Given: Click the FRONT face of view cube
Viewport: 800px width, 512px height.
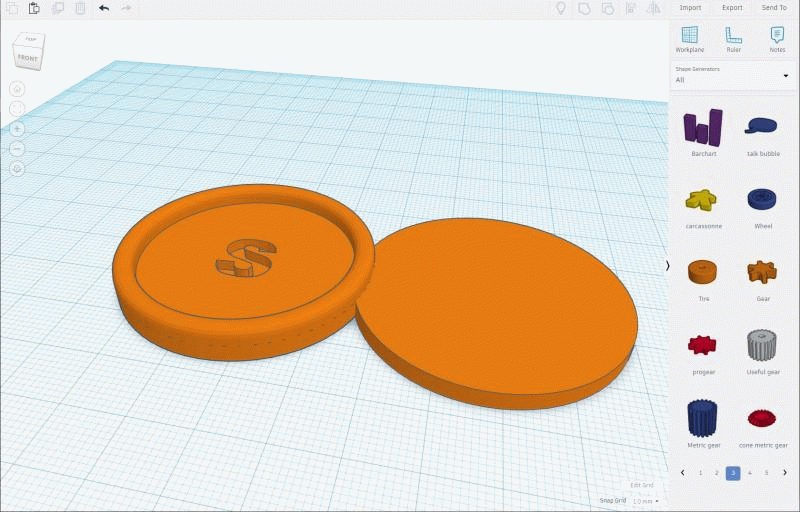Looking at the screenshot, I should [x=27, y=59].
